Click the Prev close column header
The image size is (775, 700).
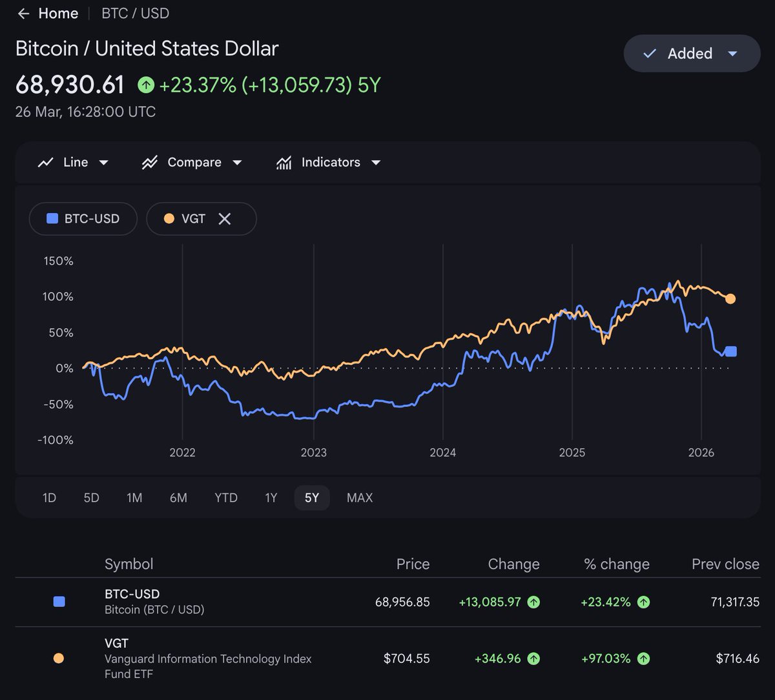pyautogui.click(x=725, y=564)
